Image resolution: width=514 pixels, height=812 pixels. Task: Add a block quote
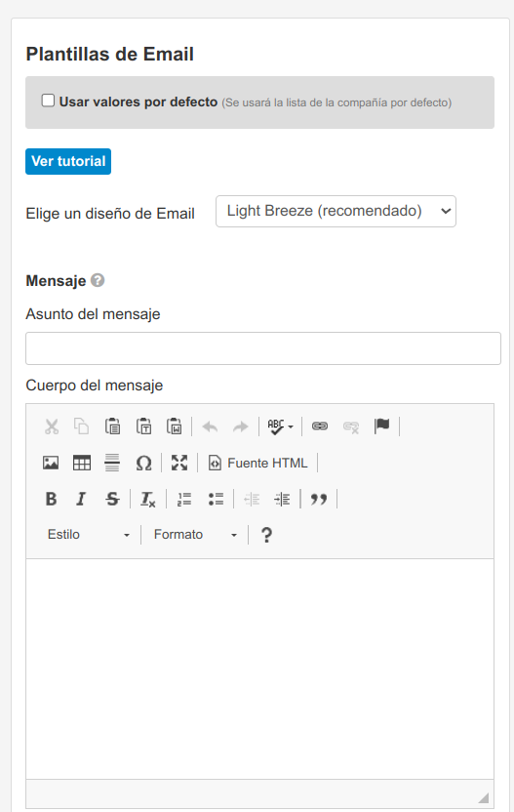[x=318, y=499]
